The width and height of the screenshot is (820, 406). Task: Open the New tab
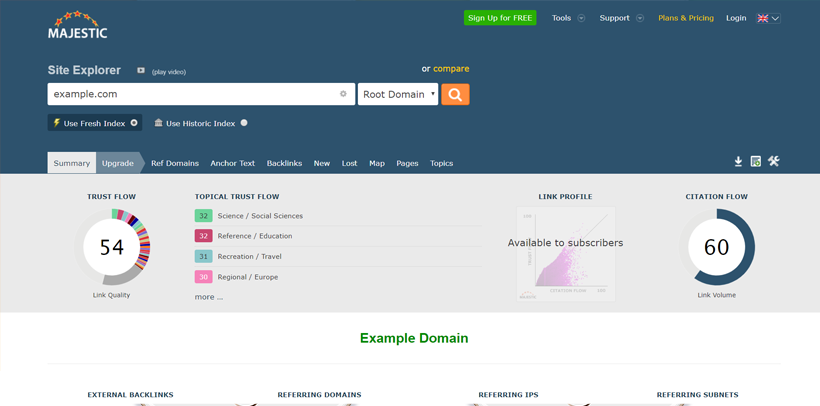coord(322,163)
